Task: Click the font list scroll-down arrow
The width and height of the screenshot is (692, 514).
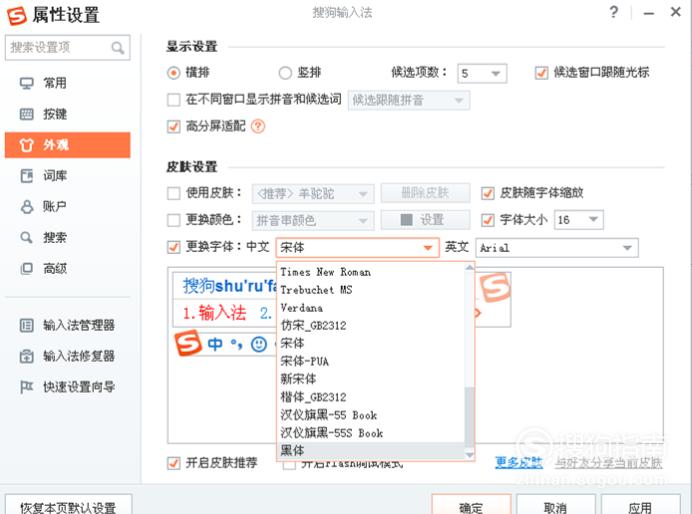Action: coord(470,454)
